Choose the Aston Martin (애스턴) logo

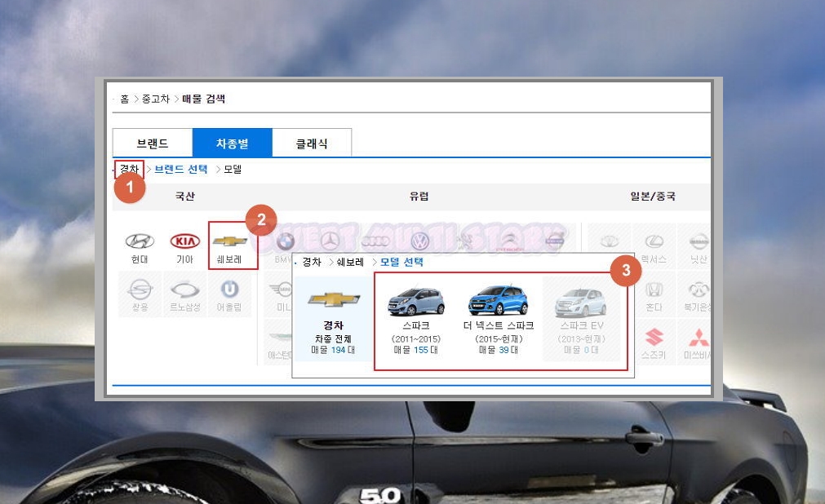click(279, 338)
